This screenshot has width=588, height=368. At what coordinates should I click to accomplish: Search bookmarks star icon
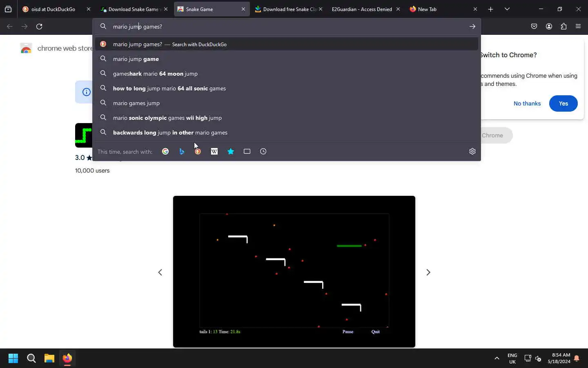[x=231, y=151]
